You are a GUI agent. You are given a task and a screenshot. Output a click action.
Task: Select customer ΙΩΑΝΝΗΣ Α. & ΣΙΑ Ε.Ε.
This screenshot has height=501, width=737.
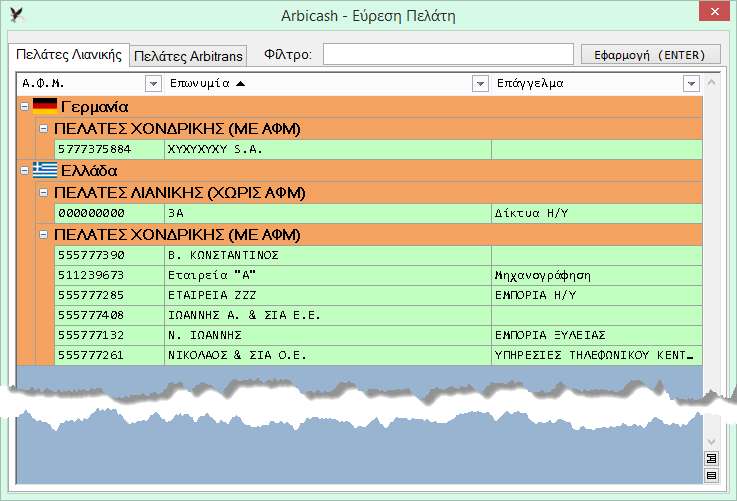328,315
